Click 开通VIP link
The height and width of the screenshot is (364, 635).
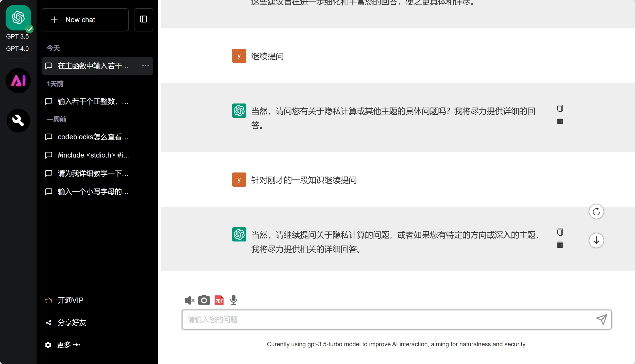pyautogui.click(x=71, y=300)
